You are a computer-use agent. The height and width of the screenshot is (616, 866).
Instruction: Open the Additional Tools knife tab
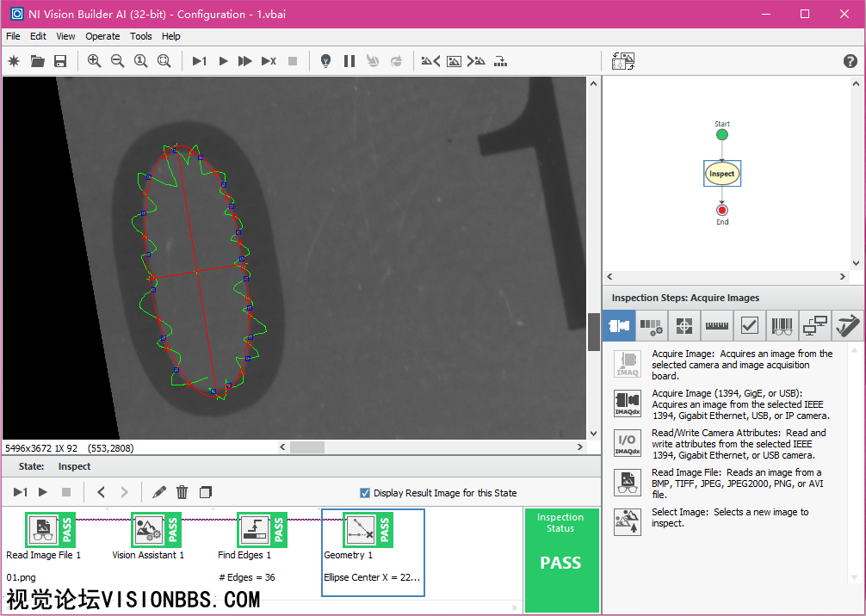847,326
